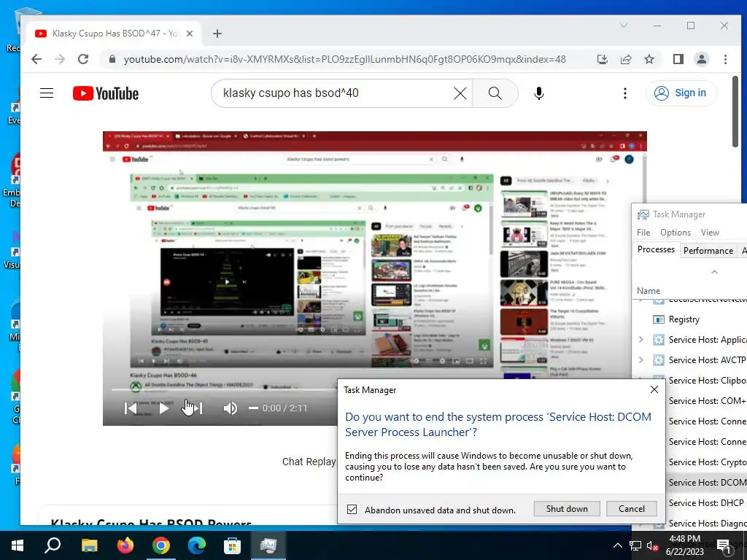Open Chrome tab search chevron
Screen dimensions: 747x560
(x=624, y=26)
